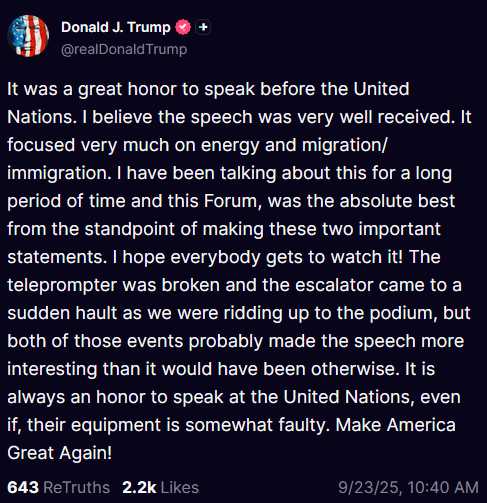Click "Great Again!" on the last line
487x503 pixels.
pos(60,453)
